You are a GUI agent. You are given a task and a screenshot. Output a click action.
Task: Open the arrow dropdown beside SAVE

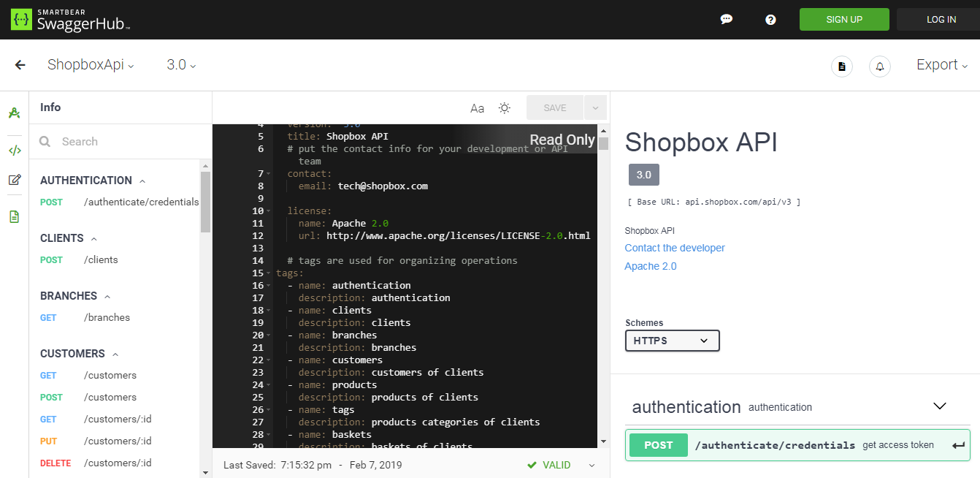[x=595, y=107]
